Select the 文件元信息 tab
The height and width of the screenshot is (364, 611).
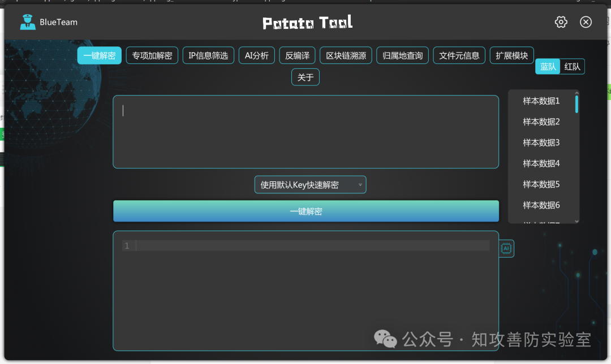[x=459, y=55]
